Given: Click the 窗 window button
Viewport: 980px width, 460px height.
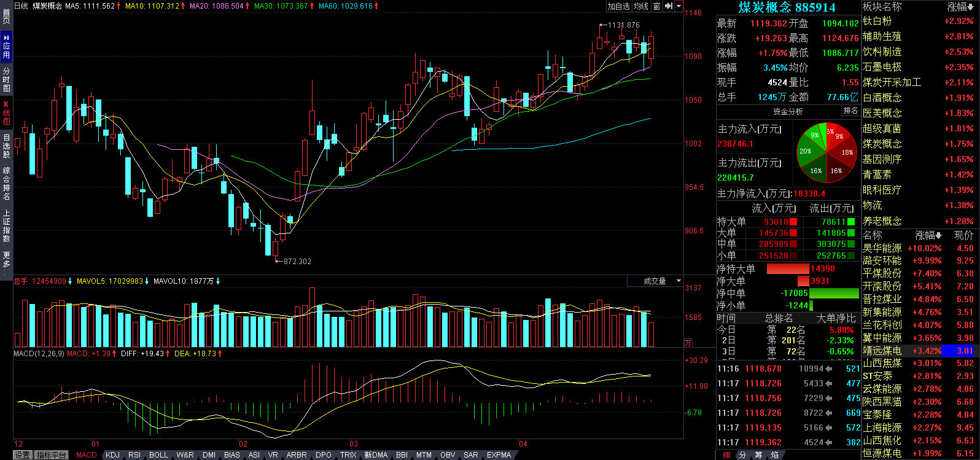Looking at the screenshot, I should pos(656,6).
